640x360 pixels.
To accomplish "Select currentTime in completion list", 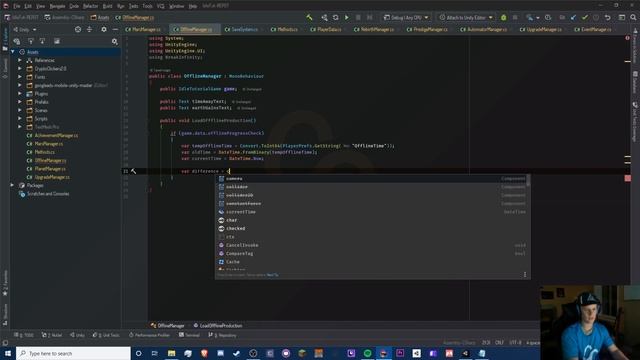I will (x=372, y=212).
